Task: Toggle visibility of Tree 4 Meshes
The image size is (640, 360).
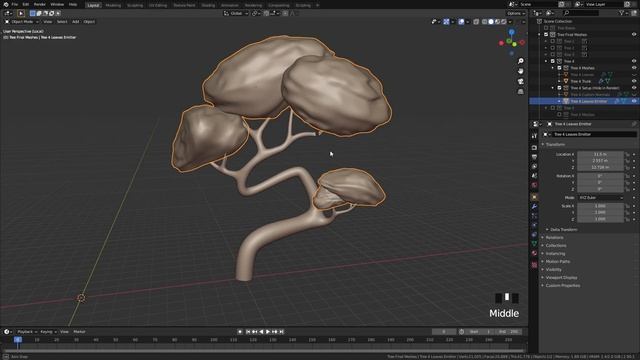Action: click(634, 68)
